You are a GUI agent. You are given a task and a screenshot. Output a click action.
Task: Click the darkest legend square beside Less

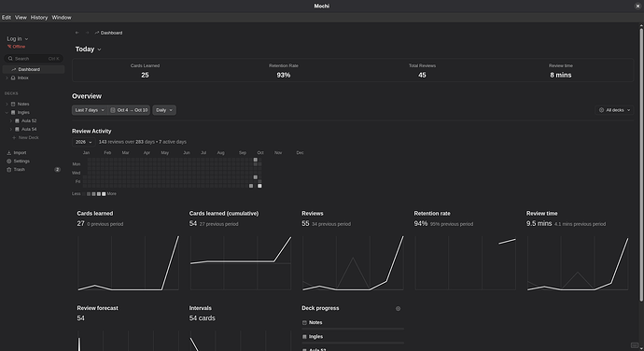[x=84, y=194]
